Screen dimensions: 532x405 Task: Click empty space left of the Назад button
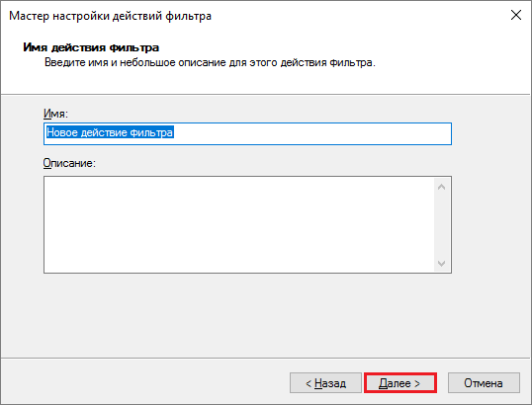point(145,383)
